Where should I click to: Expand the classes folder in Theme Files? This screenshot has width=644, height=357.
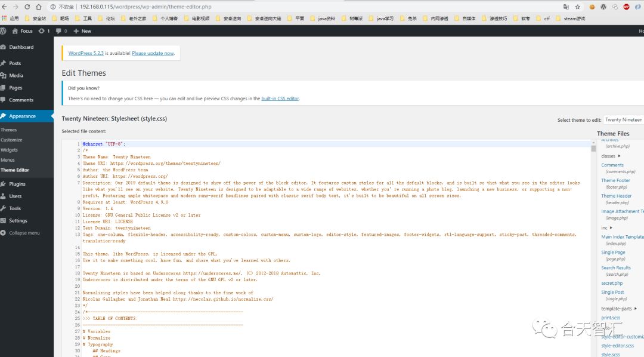point(611,156)
